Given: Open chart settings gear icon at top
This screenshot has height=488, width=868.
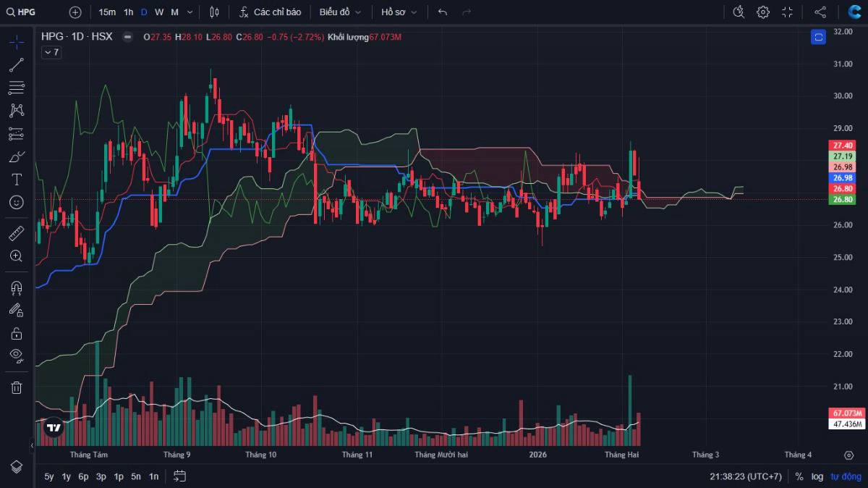Looking at the screenshot, I should coord(763,12).
